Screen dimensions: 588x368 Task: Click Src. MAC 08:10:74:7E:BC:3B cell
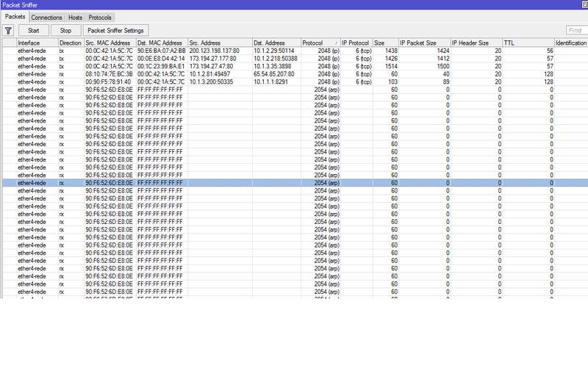109,74
